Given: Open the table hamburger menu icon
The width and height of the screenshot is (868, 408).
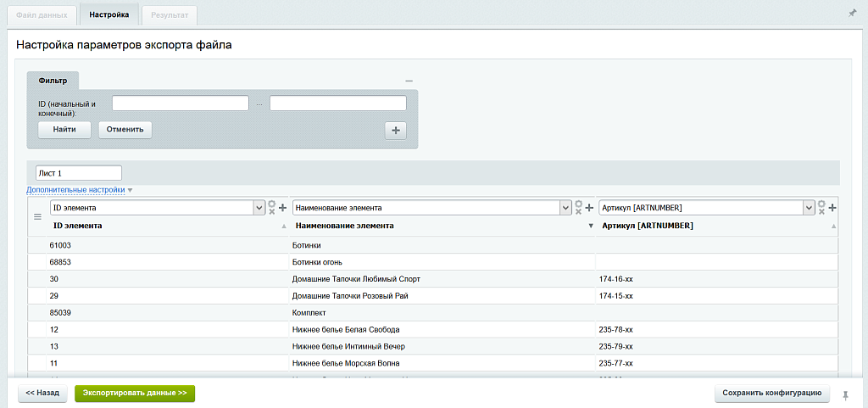Looking at the screenshot, I should coord(37,217).
